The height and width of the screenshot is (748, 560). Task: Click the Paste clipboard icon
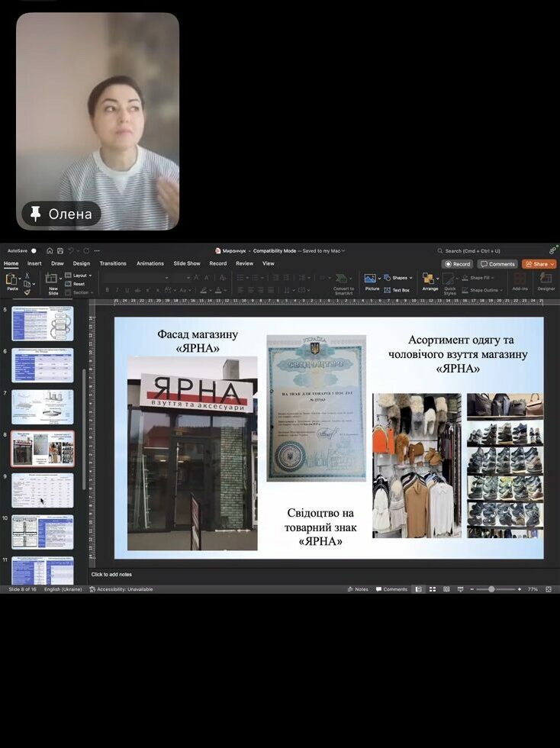tap(12, 279)
